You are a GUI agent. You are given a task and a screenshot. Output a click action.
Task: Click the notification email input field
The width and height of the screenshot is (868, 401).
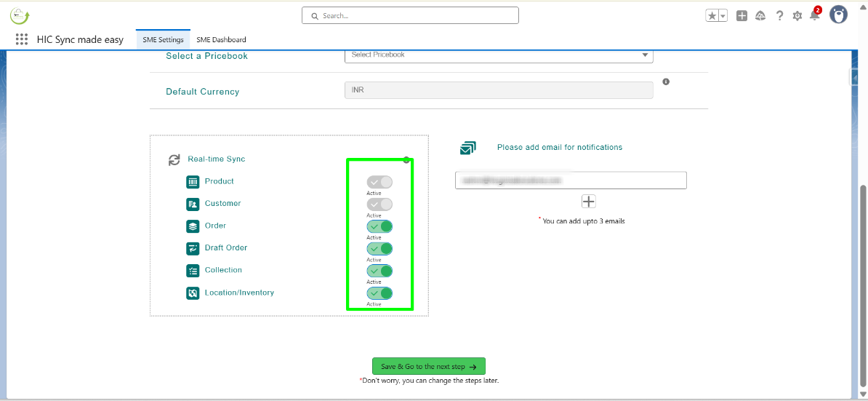tap(571, 180)
